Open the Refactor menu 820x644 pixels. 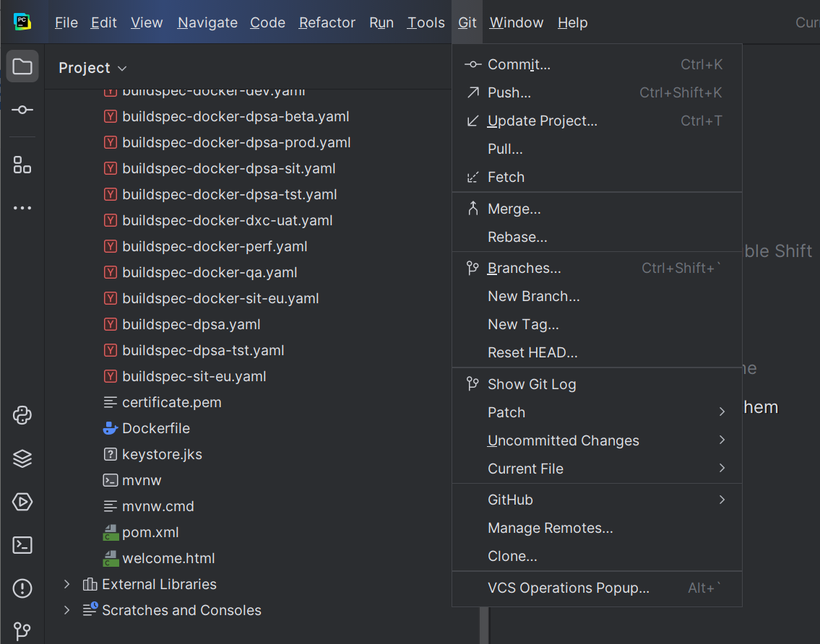click(x=327, y=23)
